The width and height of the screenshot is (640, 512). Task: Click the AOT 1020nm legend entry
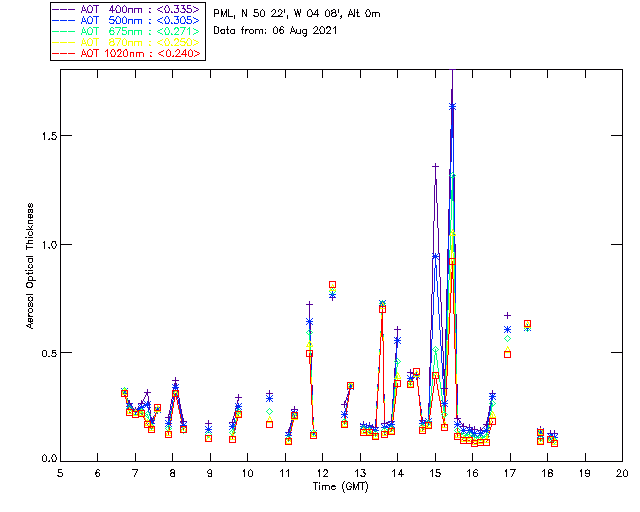tap(127, 53)
